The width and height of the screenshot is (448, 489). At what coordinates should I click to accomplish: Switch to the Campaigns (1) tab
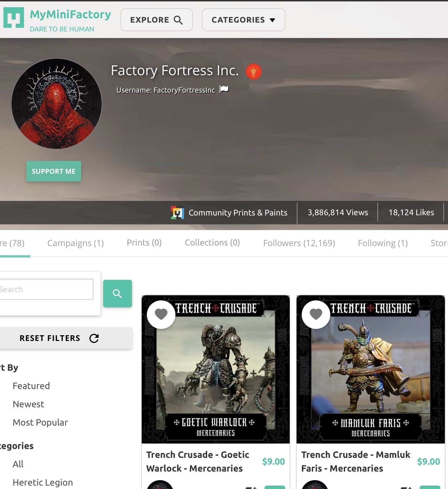coord(75,243)
